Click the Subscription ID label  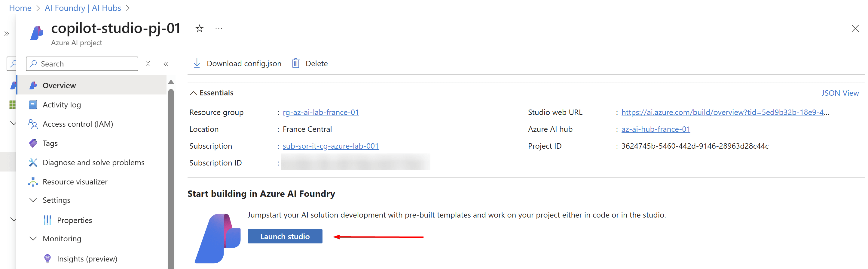[x=215, y=163]
